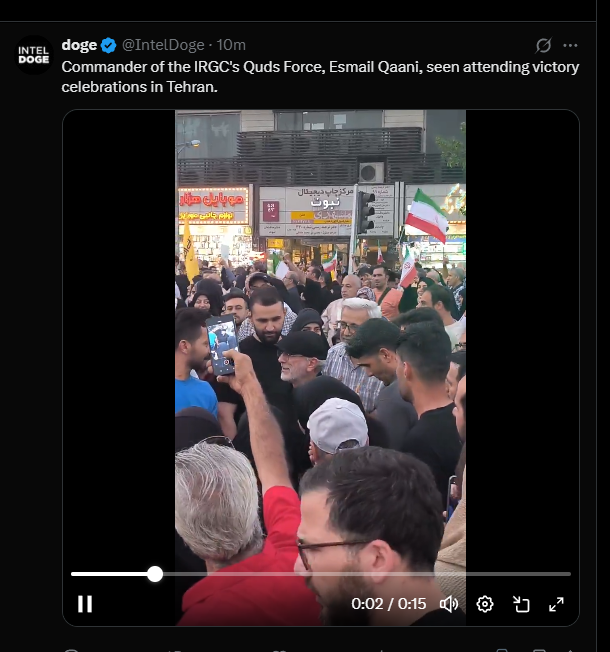Open the post about Esmail Qaani text

tap(320, 77)
